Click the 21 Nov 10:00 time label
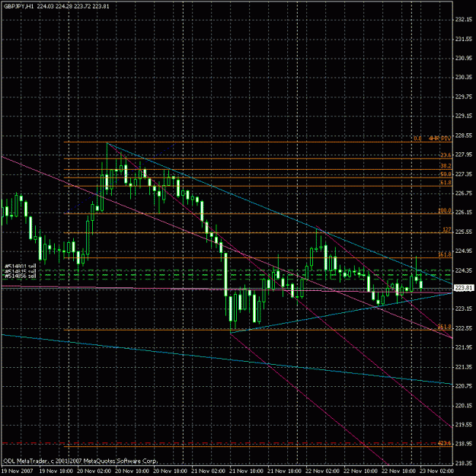The height and width of the screenshot is (476, 476). click(x=246, y=471)
